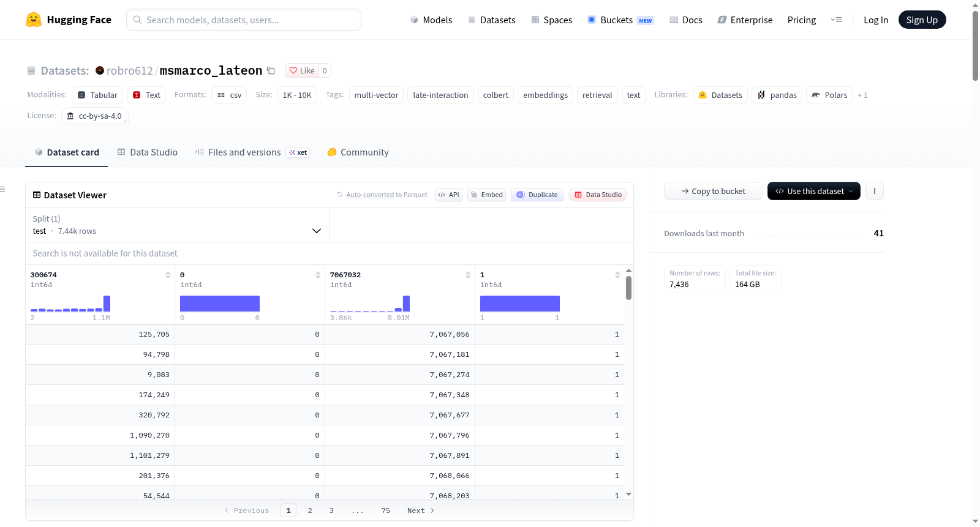Open the Auto-converted to Parquet link

tap(370, 195)
